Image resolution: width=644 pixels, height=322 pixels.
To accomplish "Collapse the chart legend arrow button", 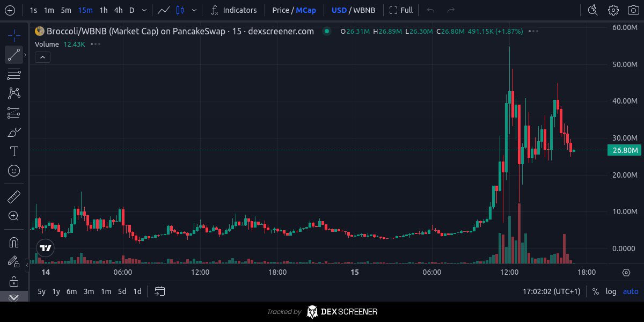I will click(x=42, y=57).
